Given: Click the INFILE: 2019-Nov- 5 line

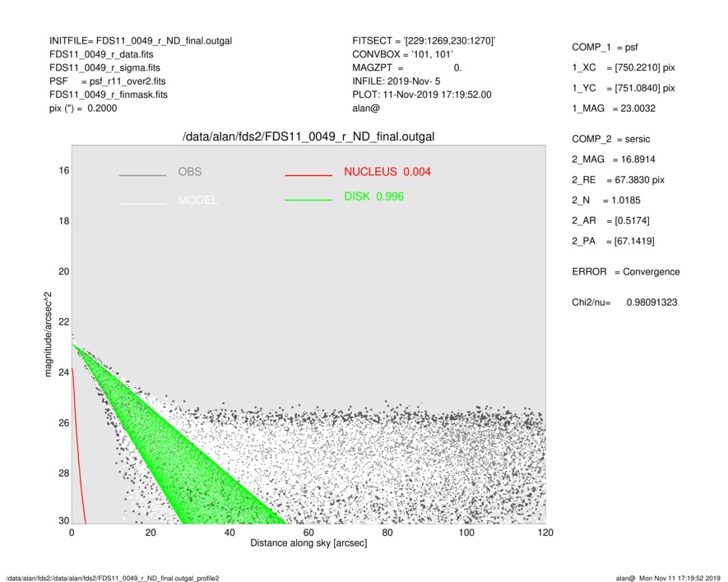Looking at the screenshot, I should (396, 81).
